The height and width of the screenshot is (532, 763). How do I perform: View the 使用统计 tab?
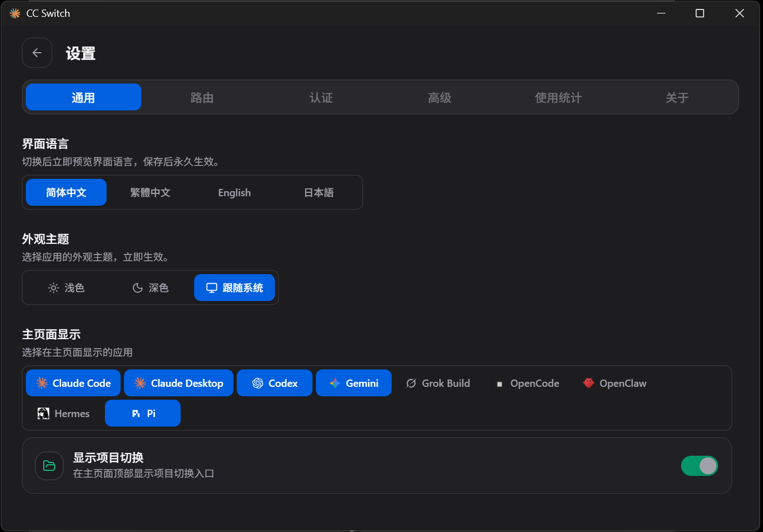tap(558, 98)
